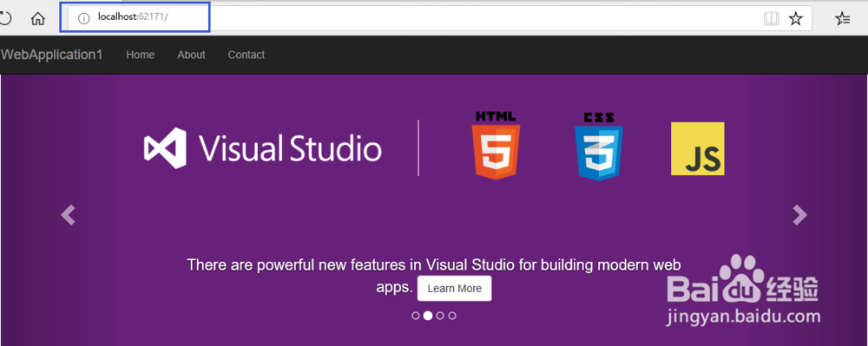Screen dimensions: 868x346
Task: Click the WebApplication1 brand link
Action: pos(51,55)
